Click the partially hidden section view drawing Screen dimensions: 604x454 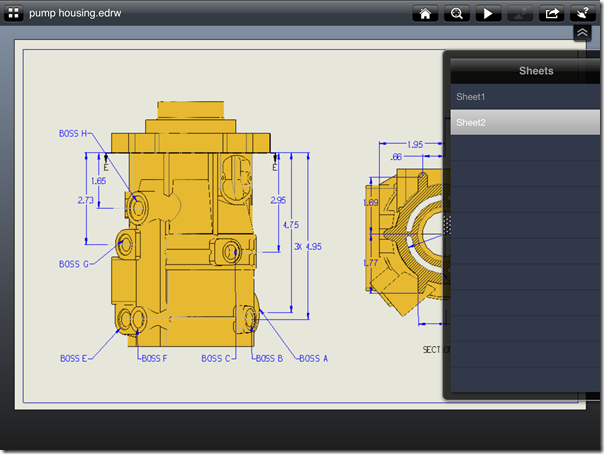point(406,243)
